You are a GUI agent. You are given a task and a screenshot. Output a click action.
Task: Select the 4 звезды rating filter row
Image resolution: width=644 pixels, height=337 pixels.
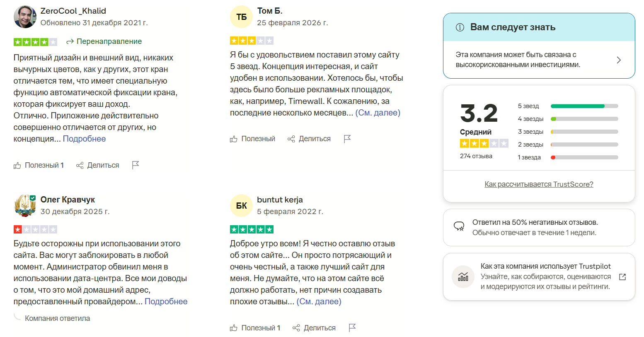coord(584,119)
